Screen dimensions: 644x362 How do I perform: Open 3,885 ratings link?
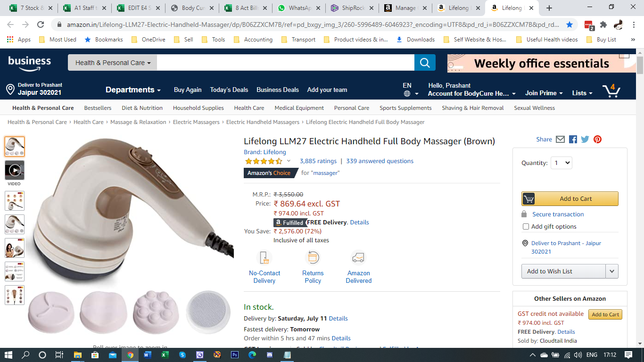point(318,161)
